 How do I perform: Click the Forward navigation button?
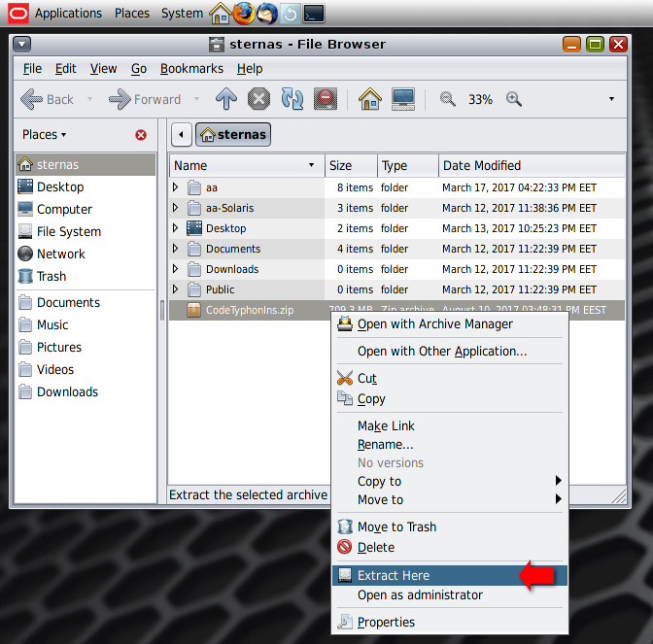146,99
